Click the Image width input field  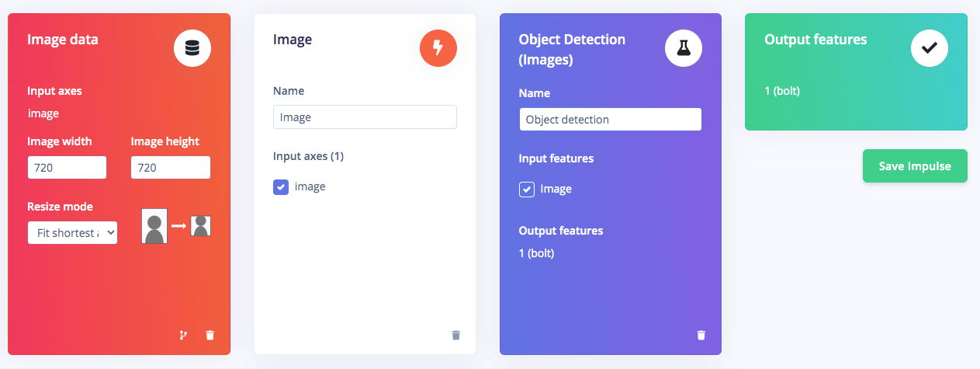[x=67, y=167]
